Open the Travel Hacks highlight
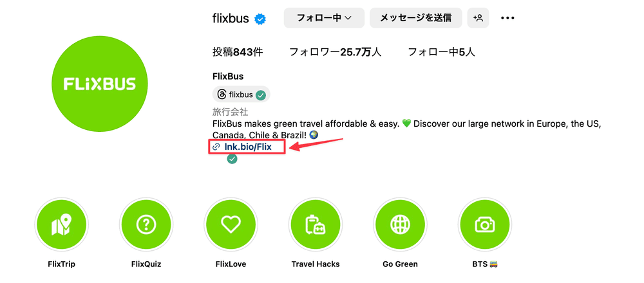Screen dimensions: 644x283 tap(315, 224)
